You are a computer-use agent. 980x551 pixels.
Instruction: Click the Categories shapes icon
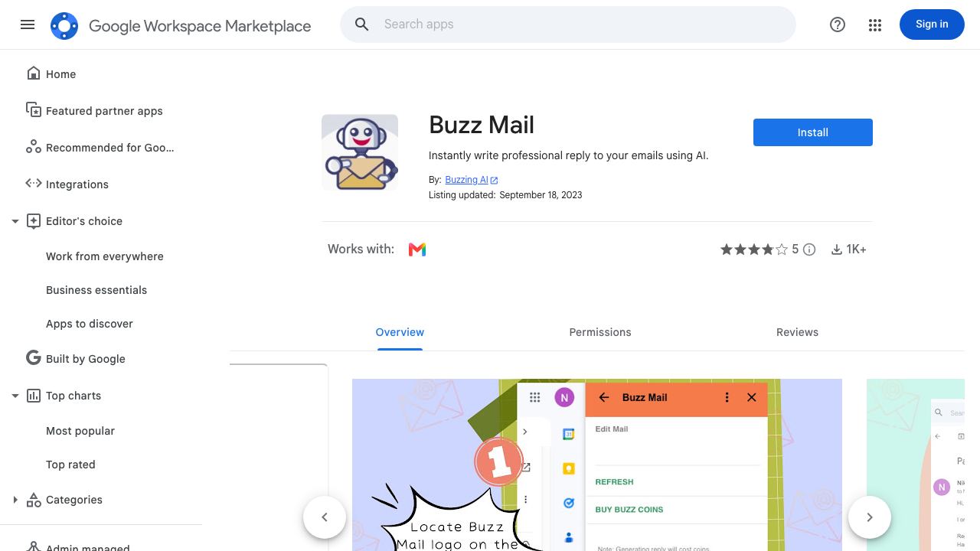(33, 500)
